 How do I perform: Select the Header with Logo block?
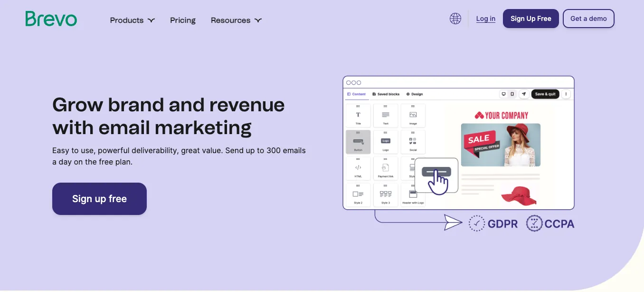pyautogui.click(x=413, y=195)
